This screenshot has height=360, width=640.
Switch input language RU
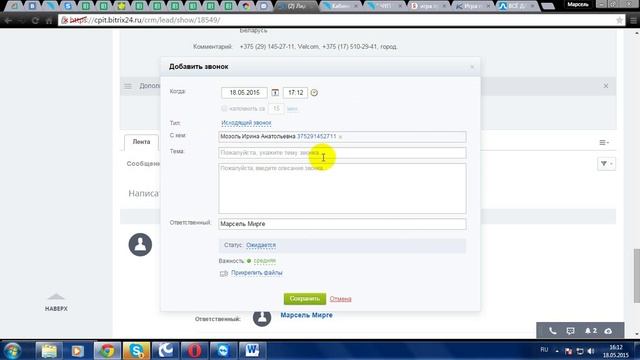[544, 350]
